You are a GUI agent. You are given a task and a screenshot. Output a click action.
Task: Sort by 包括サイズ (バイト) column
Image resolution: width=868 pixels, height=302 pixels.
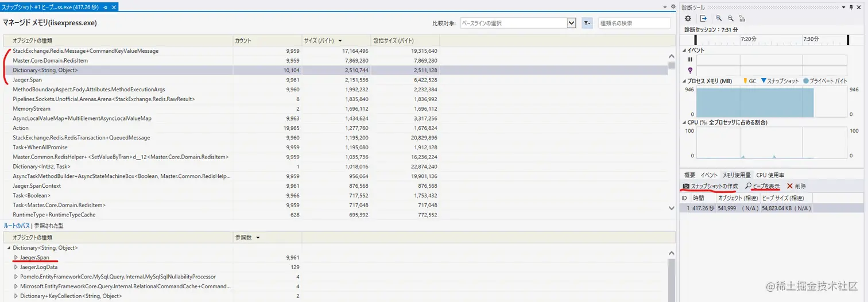point(405,41)
